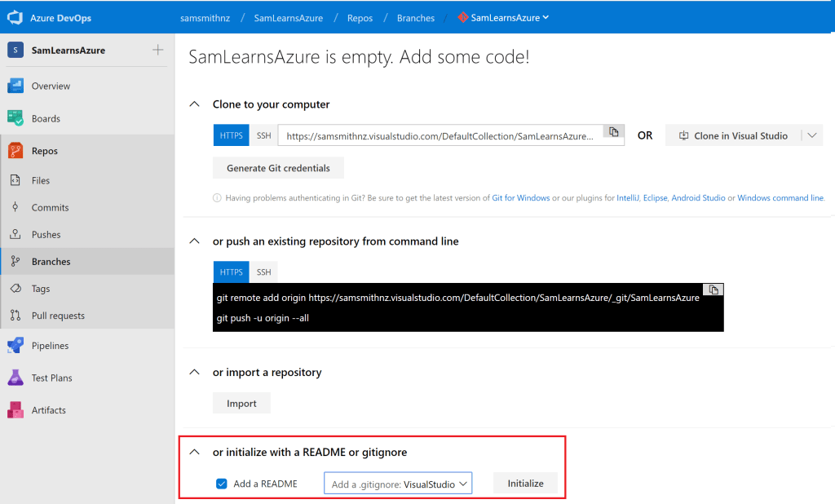Screen dimensions: 835x504
Task: Open the Boards icon in sidebar
Action: (15, 118)
